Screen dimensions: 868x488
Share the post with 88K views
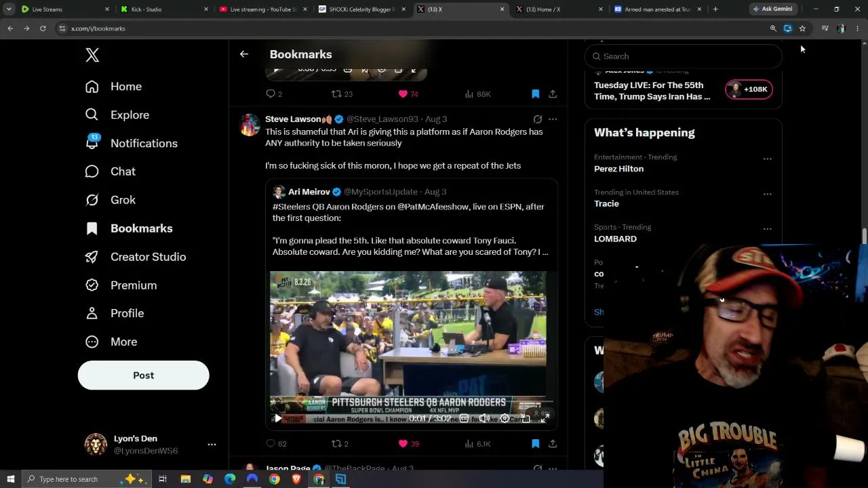point(553,94)
